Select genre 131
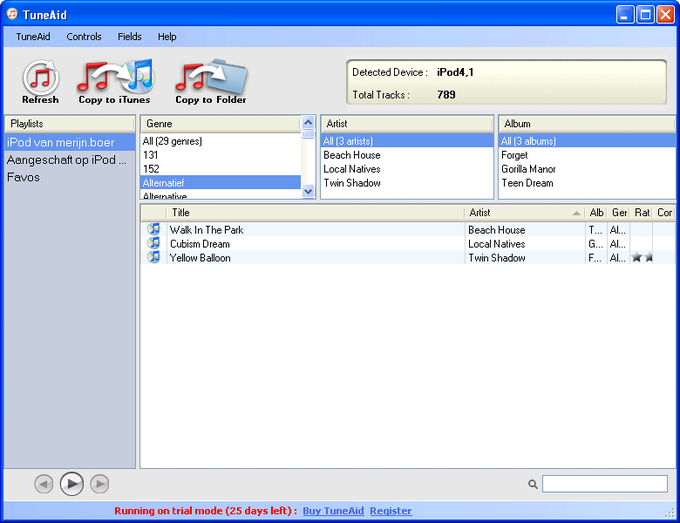680x523 pixels. 221,155
